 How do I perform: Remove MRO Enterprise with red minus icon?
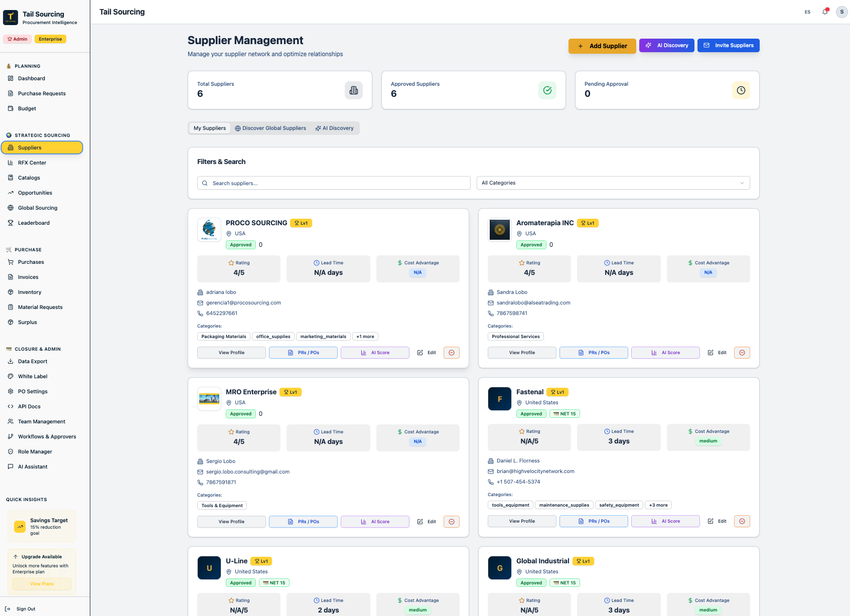[452, 522]
